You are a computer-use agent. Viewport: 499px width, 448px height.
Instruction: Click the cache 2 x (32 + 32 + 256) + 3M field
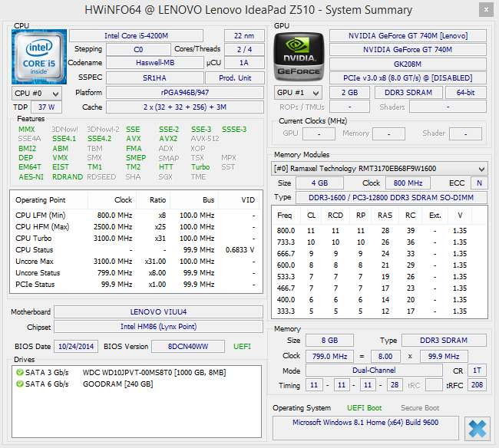coord(185,107)
